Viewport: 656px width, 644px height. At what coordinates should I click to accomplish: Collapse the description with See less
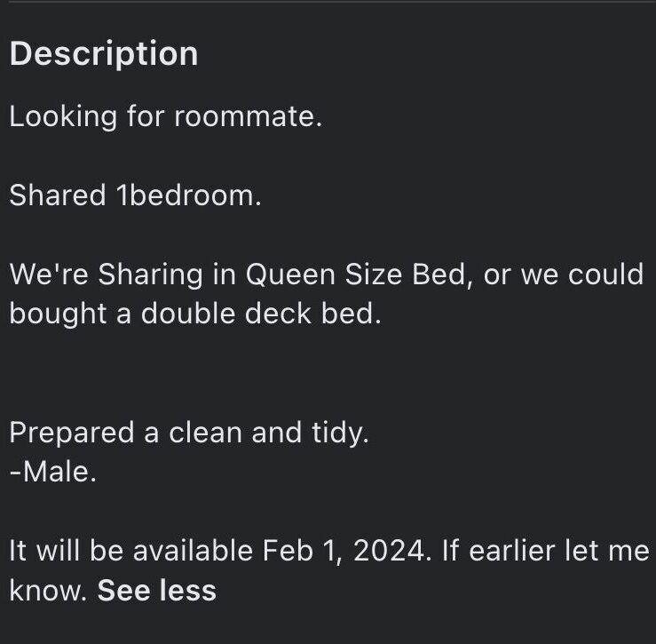156,591
